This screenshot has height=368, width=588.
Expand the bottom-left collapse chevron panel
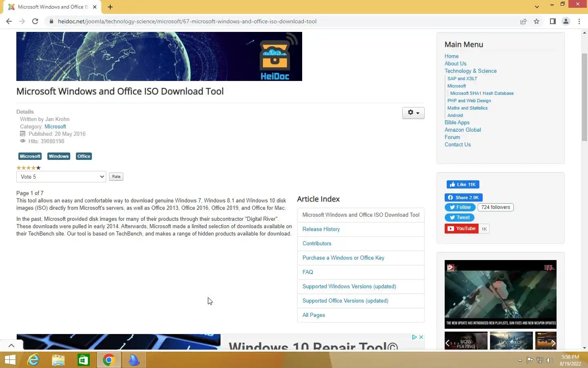pos(11,345)
